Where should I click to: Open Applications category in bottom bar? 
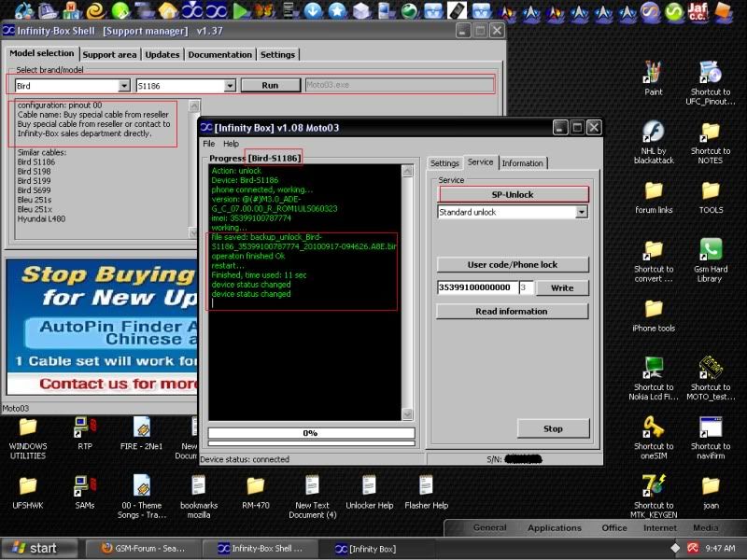(x=555, y=527)
